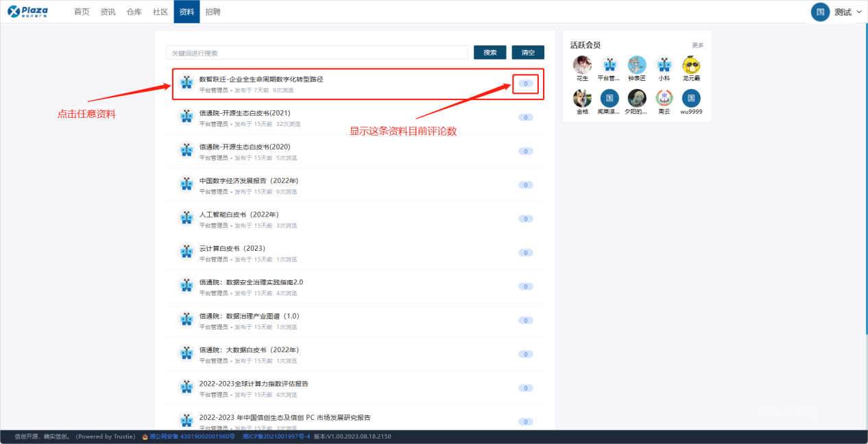Screen dimensions: 868x444
Task: Go to the 招聘 navigation tab
Action: click(x=213, y=12)
